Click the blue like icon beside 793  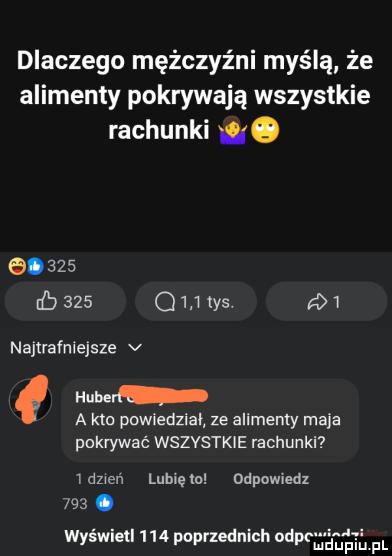[105, 503]
